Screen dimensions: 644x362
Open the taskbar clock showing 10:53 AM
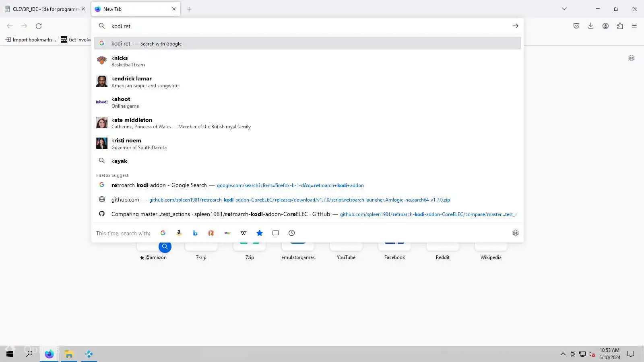[609, 354]
